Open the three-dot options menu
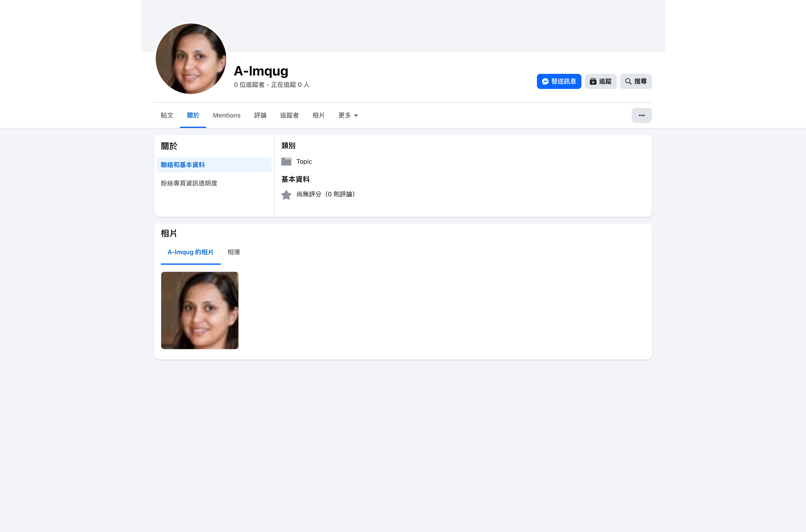Viewport: 806px width, 532px height. point(641,115)
